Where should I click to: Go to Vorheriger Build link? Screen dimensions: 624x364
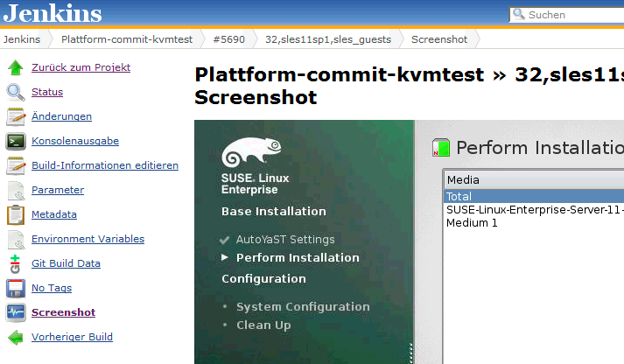point(72,338)
